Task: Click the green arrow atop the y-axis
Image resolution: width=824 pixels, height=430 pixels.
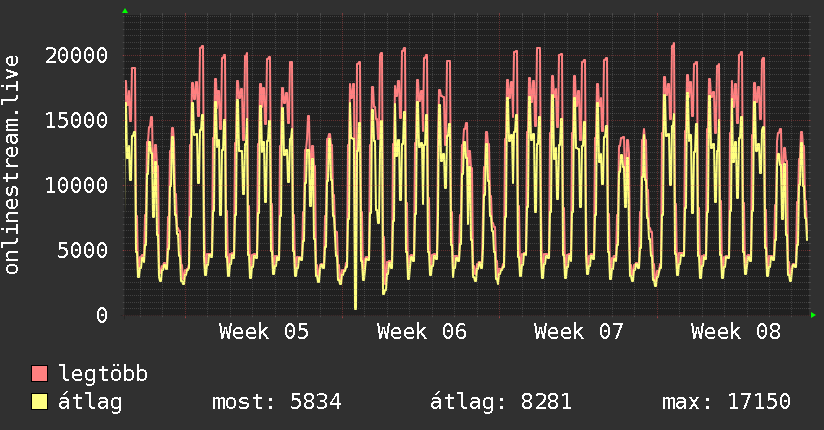Action: pyautogui.click(x=125, y=11)
